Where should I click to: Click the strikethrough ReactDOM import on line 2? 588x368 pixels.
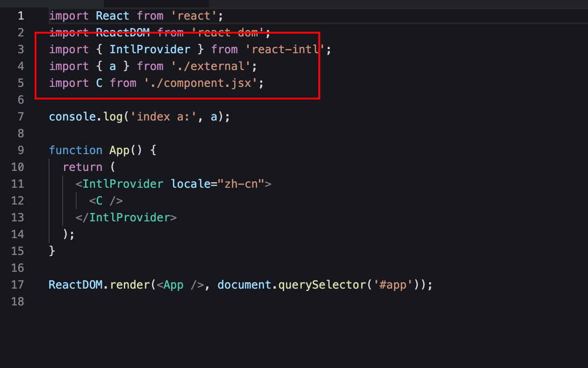tap(123, 32)
